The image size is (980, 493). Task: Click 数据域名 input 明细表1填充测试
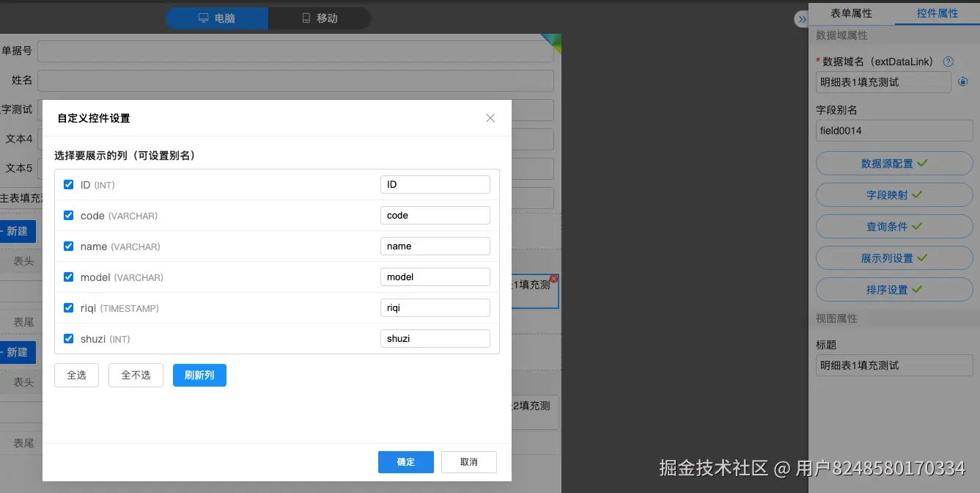pos(883,82)
